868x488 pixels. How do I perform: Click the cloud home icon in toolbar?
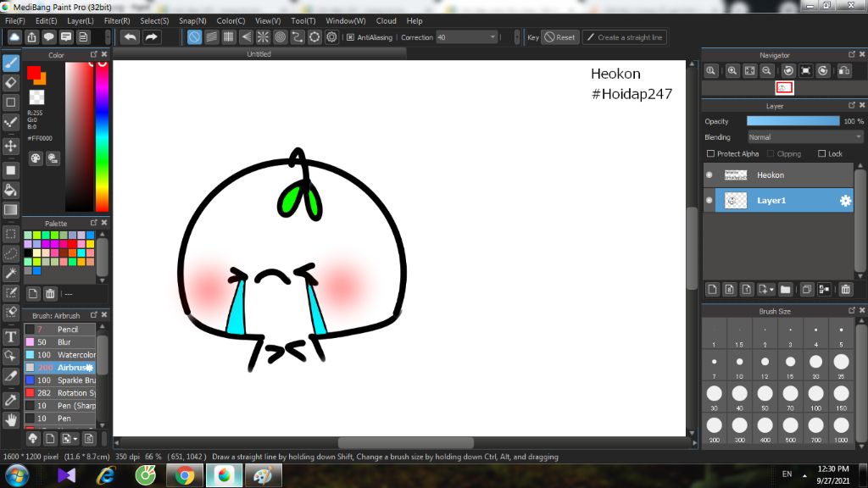coord(14,37)
